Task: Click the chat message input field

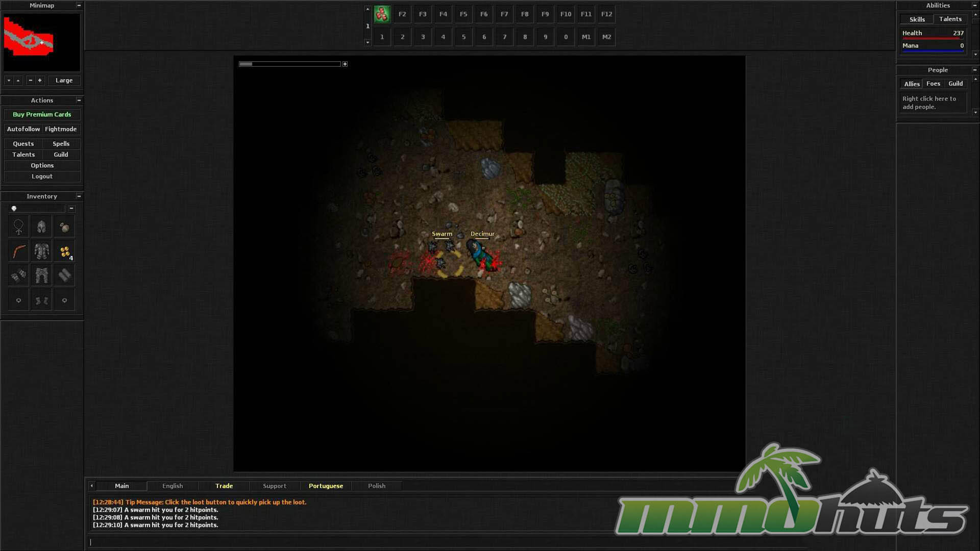Action: pyautogui.click(x=357, y=542)
